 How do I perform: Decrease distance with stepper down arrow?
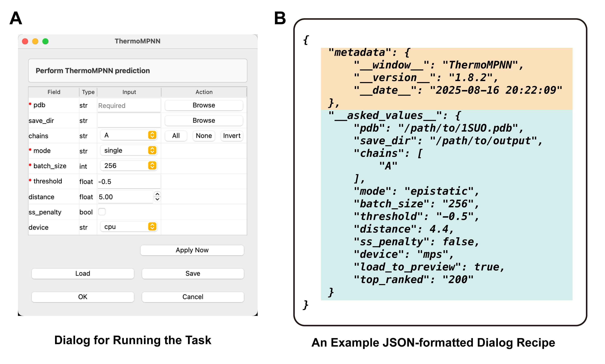click(x=157, y=199)
